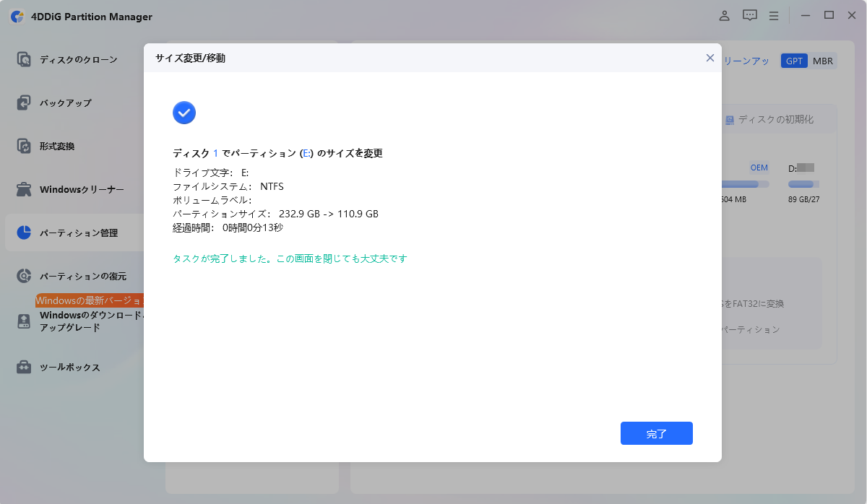The height and width of the screenshot is (504, 867).
Task: Click the OEM partition label
Action: click(x=759, y=168)
